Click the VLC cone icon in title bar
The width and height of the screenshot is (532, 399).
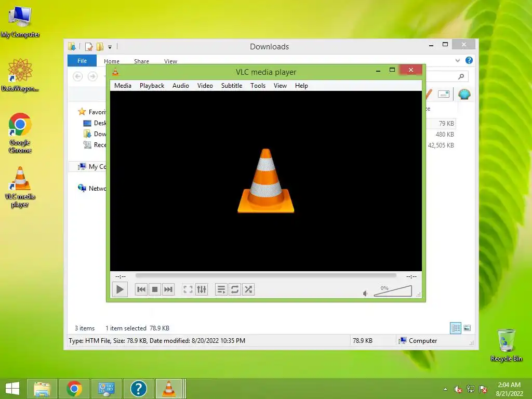coord(115,72)
